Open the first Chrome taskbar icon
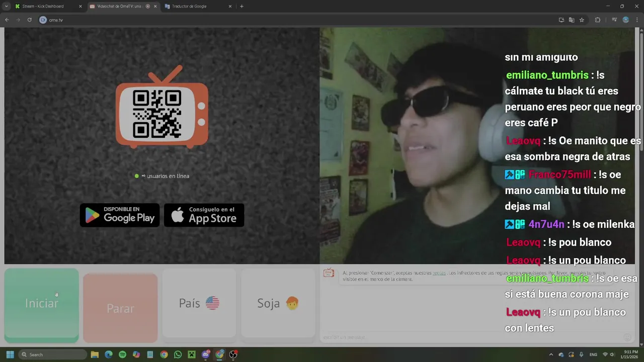 coord(164,354)
